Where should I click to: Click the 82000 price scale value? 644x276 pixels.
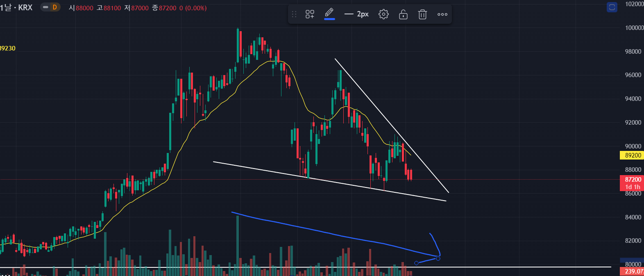tap(633, 241)
